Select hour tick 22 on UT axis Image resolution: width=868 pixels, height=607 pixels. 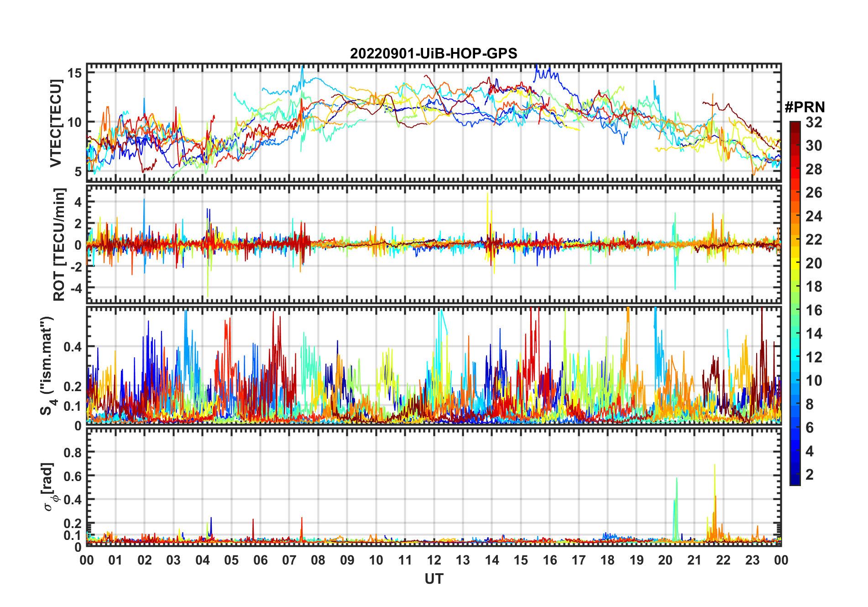pyautogui.click(x=723, y=560)
